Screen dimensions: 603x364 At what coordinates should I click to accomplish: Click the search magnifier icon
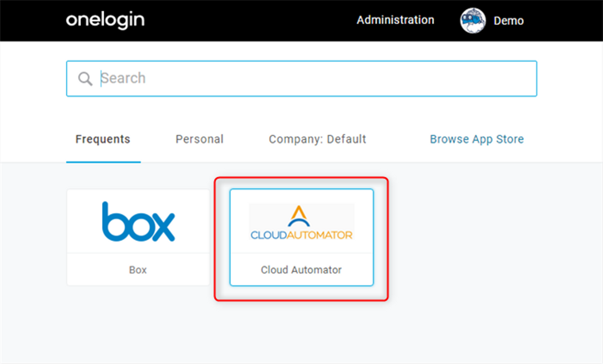click(x=85, y=79)
